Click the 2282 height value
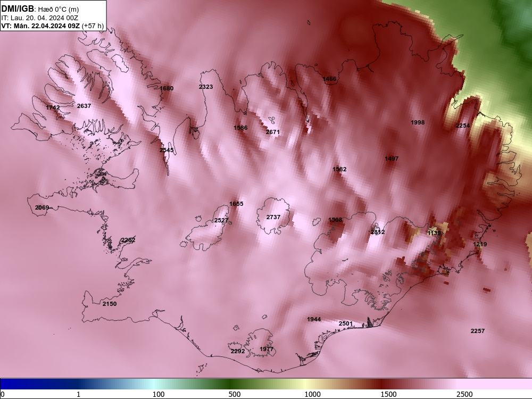The image size is (532, 399). click(128, 240)
